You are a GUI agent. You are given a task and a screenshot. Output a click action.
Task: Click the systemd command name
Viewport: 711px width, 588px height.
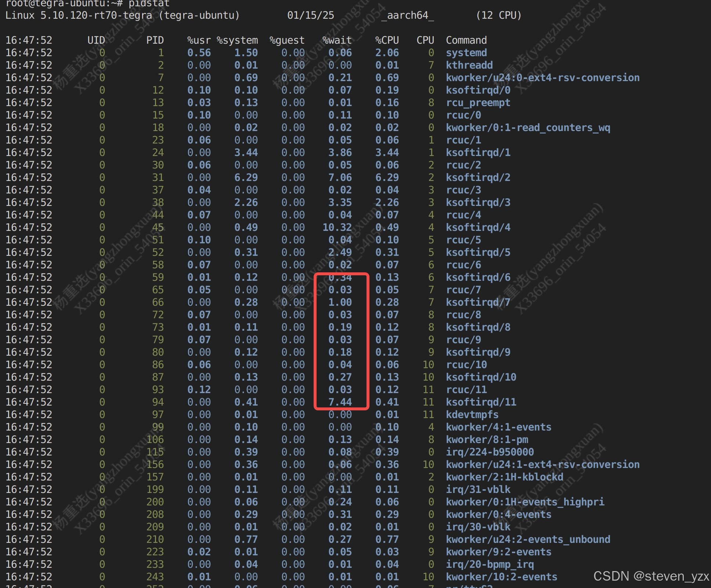coord(466,53)
